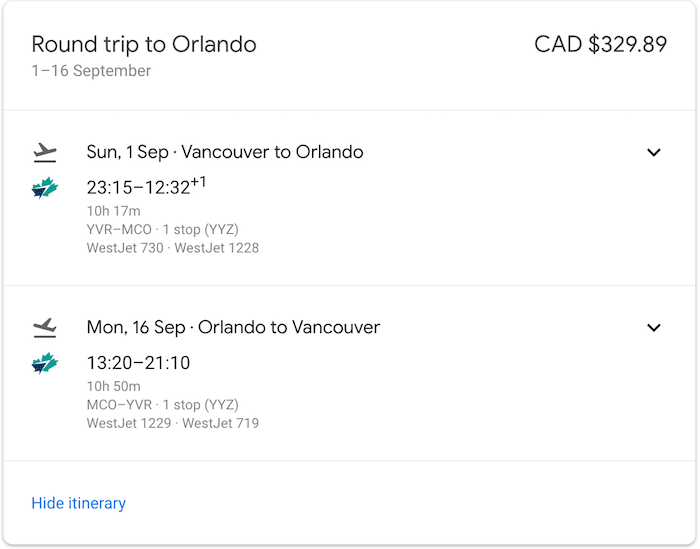Click the Round trip to Orlando title
The width and height of the screenshot is (700, 549).
coord(144,45)
